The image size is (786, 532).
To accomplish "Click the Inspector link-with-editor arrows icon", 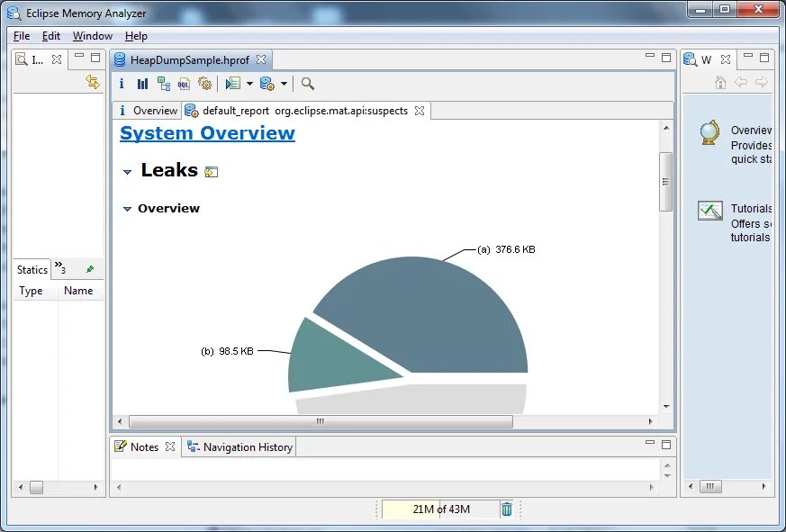I will click(x=92, y=82).
